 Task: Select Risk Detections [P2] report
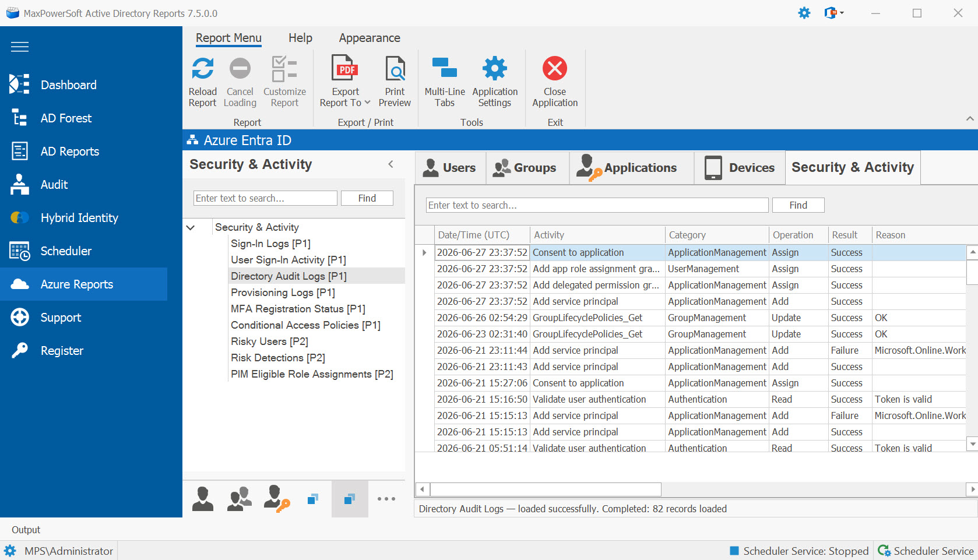(x=278, y=358)
